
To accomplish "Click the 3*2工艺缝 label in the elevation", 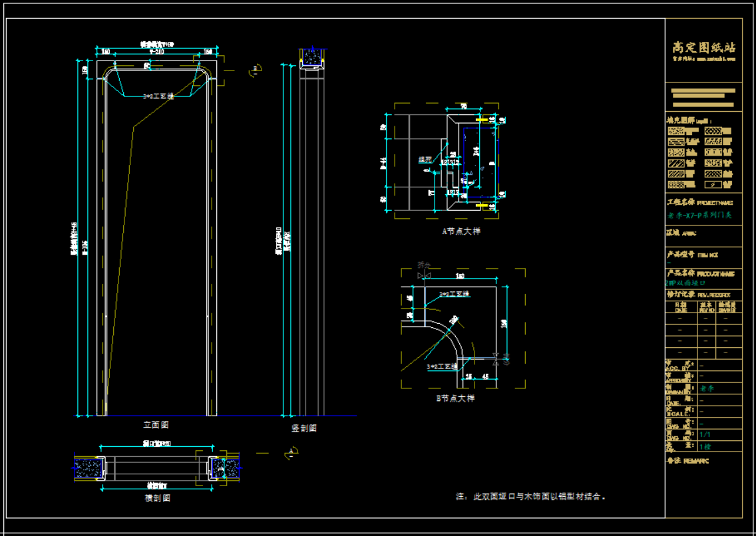I will point(158,96).
